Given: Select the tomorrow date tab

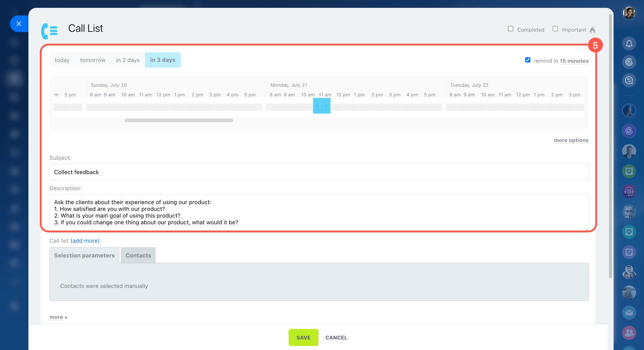Looking at the screenshot, I should 92,60.
